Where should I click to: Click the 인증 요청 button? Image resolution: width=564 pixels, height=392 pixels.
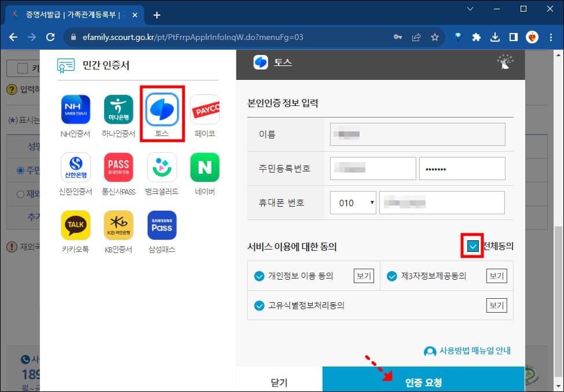[423, 381]
